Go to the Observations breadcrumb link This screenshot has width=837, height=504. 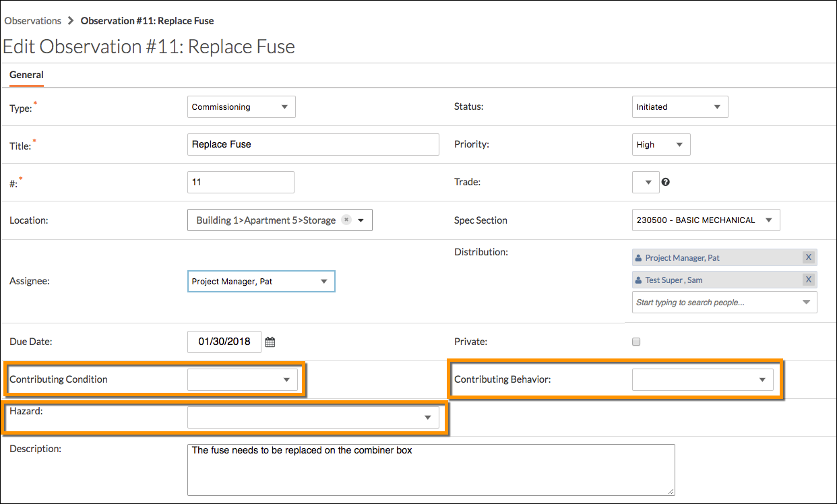pyautogui.click(x=32, y=21)
